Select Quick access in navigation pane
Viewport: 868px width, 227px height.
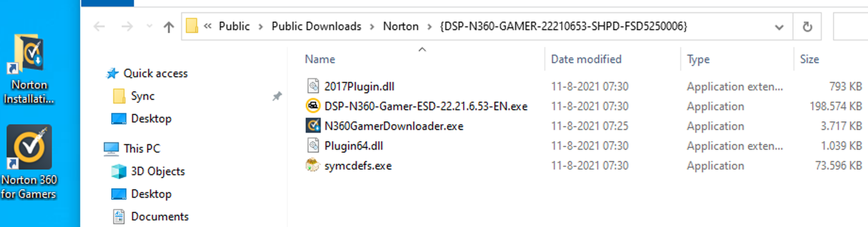pos(155,73)
